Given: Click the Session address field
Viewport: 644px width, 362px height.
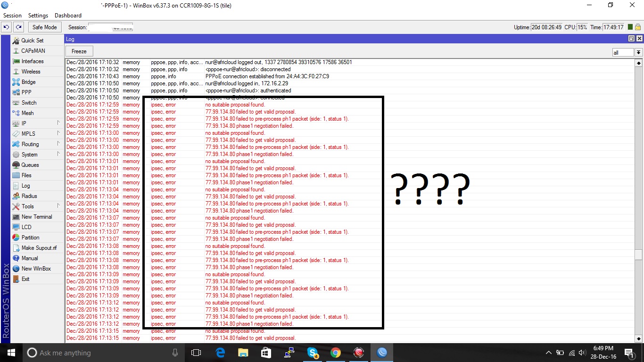Looking at the screenshot, I should tap(110, 27).
